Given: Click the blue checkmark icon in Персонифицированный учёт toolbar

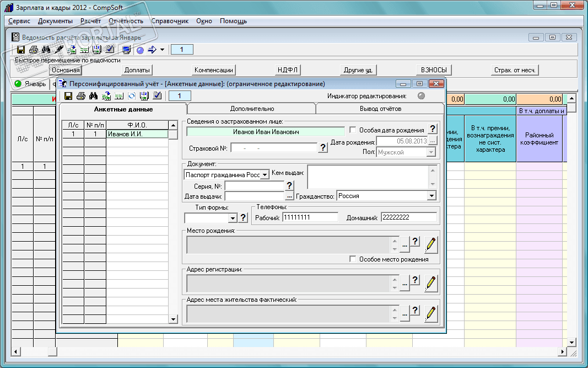Looking at the screenshot, I should 157,96.
